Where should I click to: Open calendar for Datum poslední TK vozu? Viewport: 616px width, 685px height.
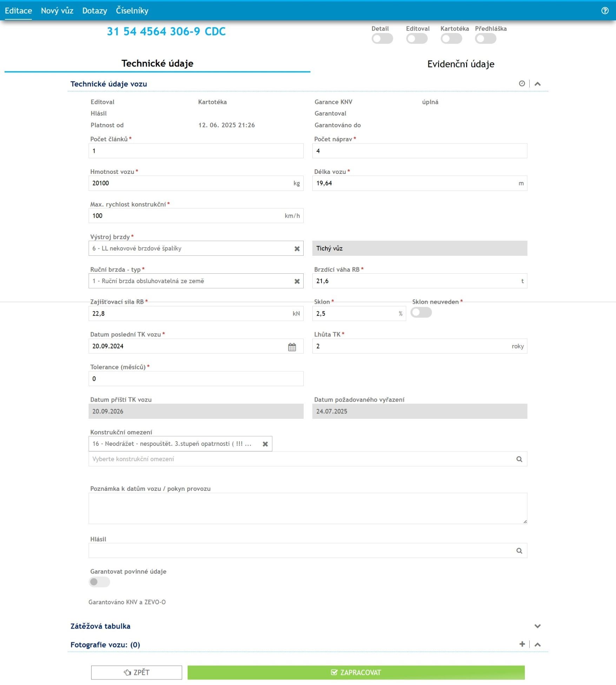coord(292,347)
